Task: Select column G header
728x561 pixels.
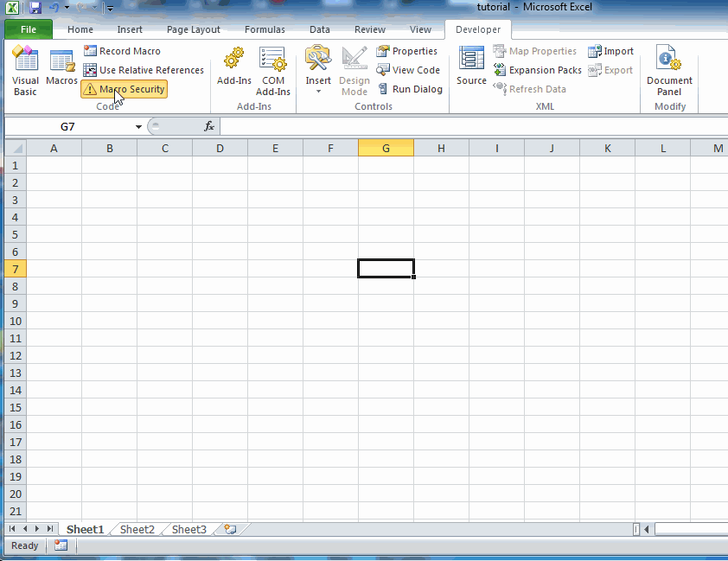Action: point(386,149)
